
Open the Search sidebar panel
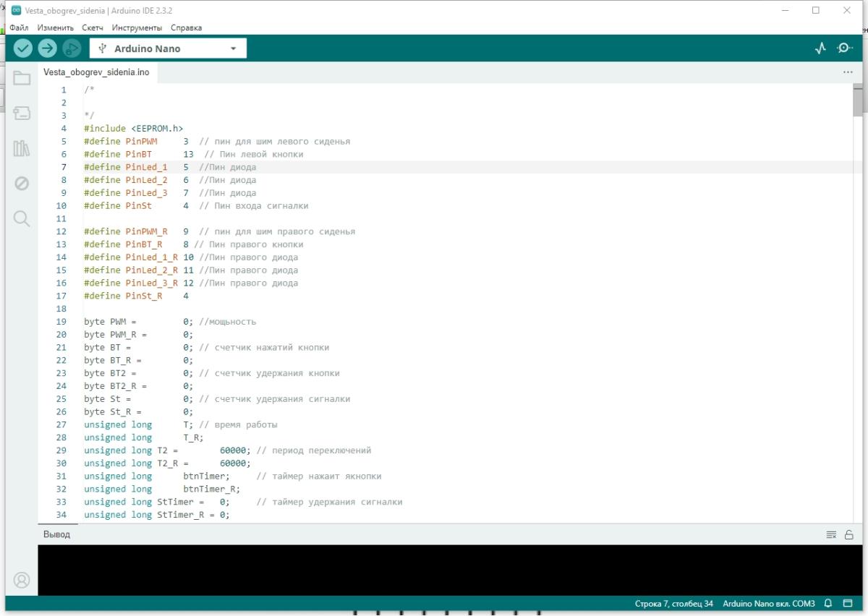click(22, 219)
